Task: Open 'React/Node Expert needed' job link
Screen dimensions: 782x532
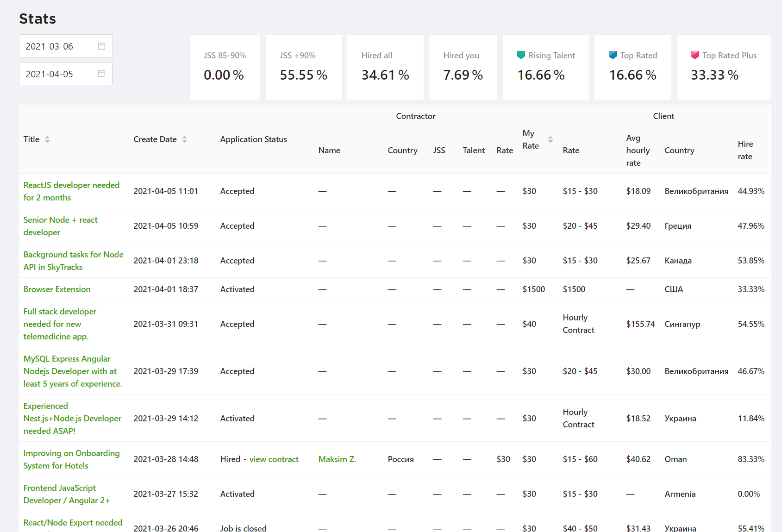Action: click(73, 523)
